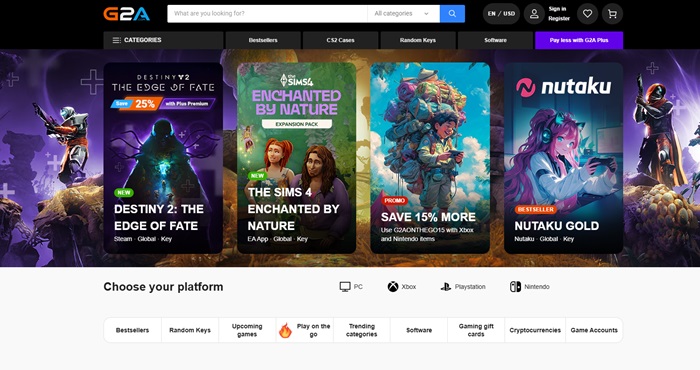Click the Playstation platform label
The width and height of the screenshot is (700, 370).
tap(470, 287)
